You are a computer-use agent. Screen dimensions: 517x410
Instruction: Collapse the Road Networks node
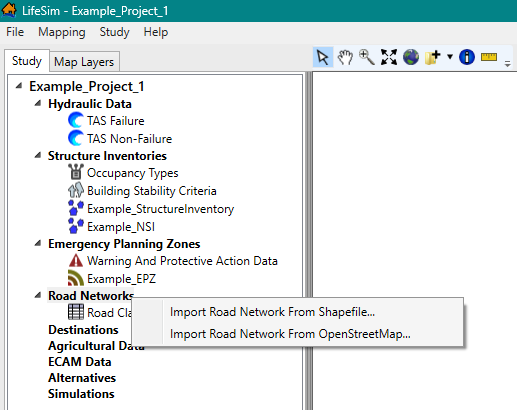[38, 295]
